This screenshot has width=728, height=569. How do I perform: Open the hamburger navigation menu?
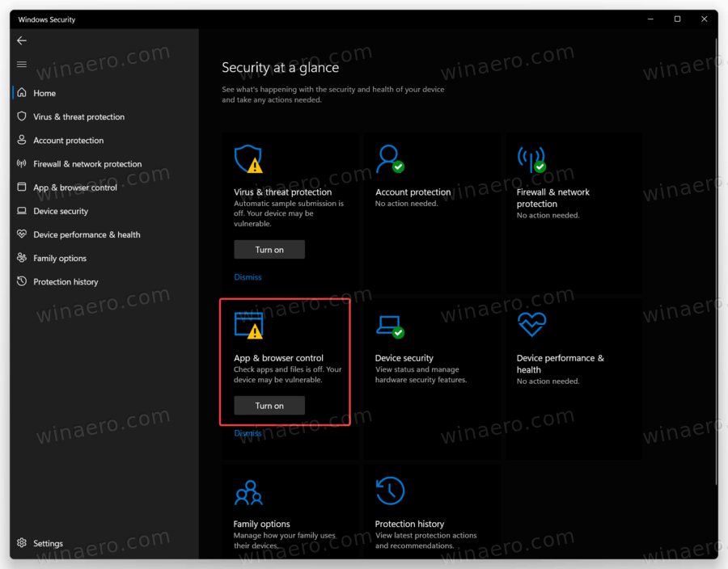point(21,64)
